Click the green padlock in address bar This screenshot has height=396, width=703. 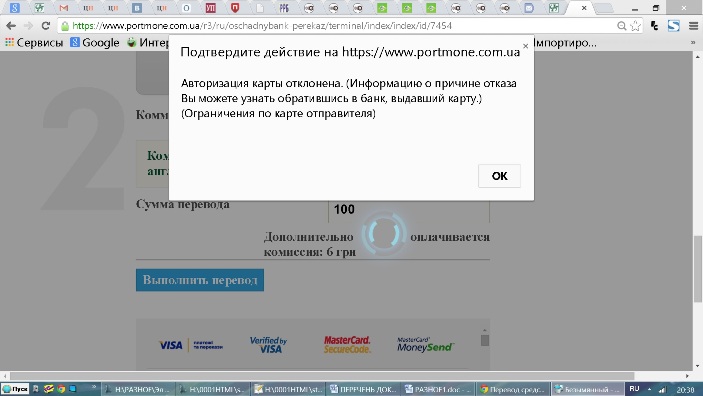point(65,26)
